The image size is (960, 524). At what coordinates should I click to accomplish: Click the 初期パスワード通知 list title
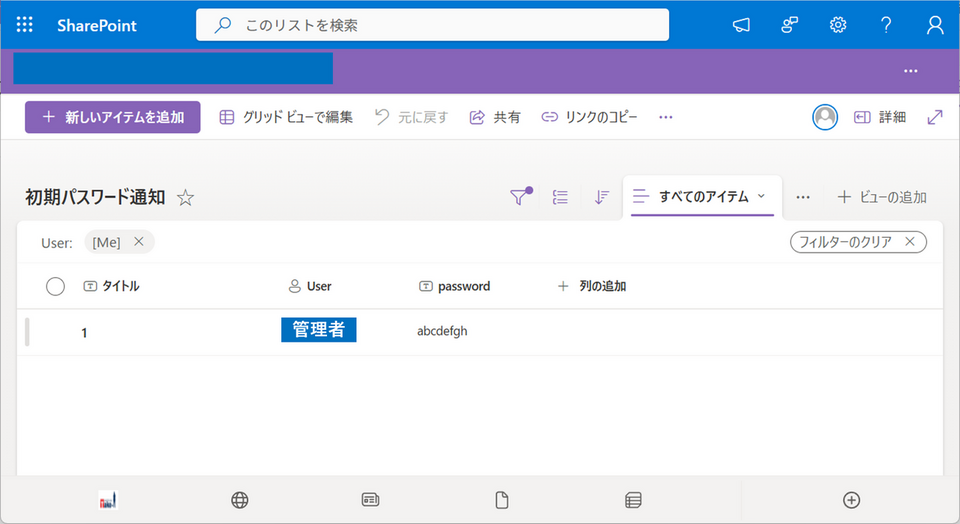click(x=96, y=197)
